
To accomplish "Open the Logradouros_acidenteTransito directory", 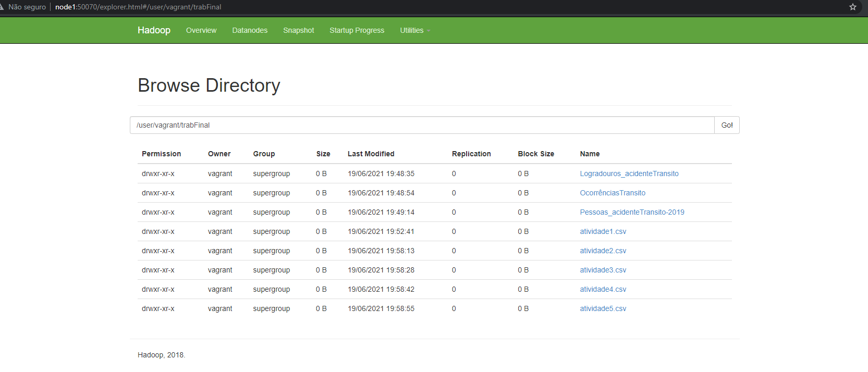I will coord(629,173).
